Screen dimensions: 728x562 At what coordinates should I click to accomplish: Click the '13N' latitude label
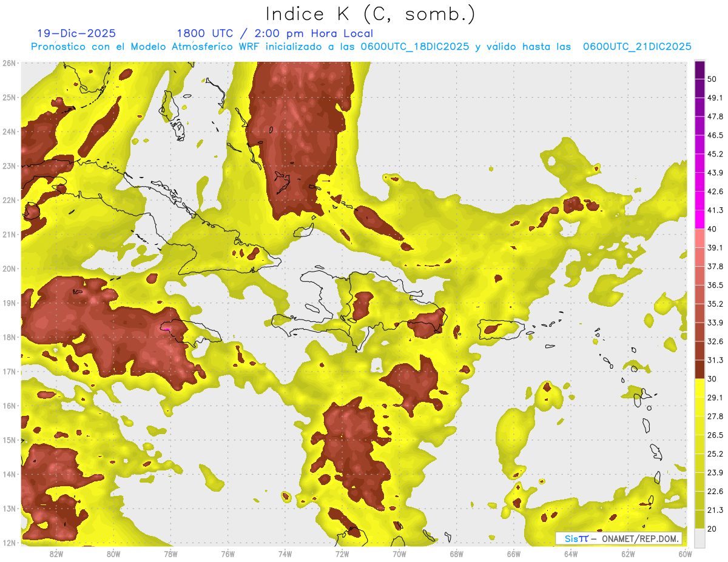coord(9,508)
